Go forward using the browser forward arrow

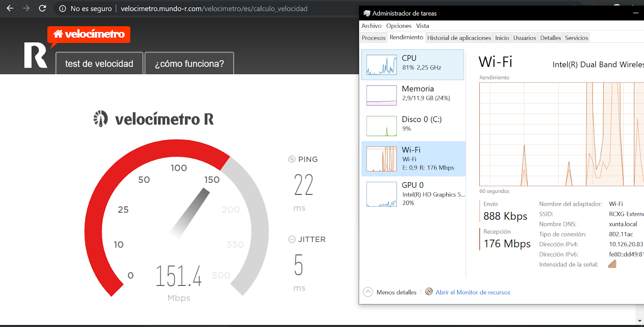26,8
